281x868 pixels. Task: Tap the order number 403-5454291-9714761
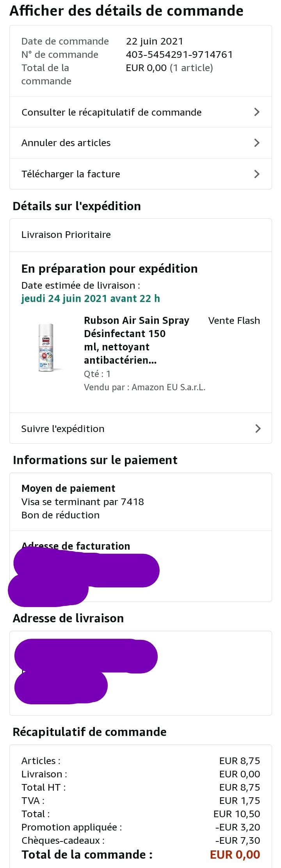(179, 54)
